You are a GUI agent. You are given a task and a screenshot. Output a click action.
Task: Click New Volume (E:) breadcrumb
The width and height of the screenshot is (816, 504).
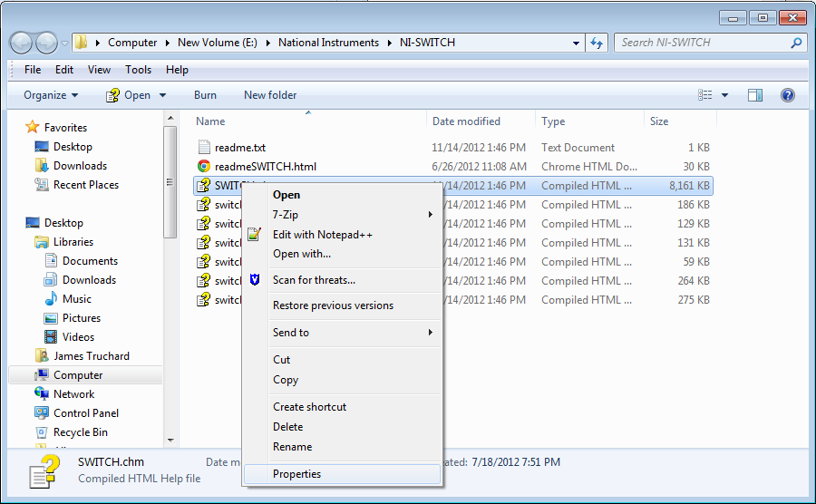218,43
